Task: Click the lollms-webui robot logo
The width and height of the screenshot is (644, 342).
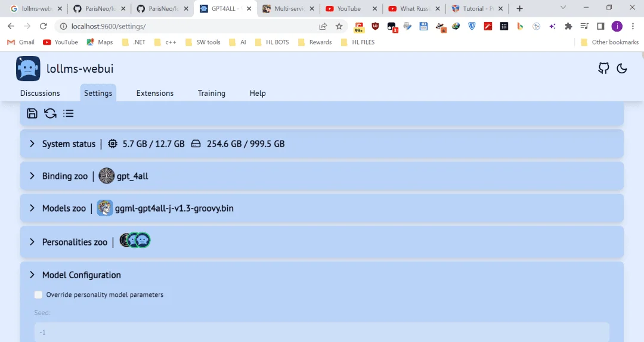Action: (x=28, y=69)
